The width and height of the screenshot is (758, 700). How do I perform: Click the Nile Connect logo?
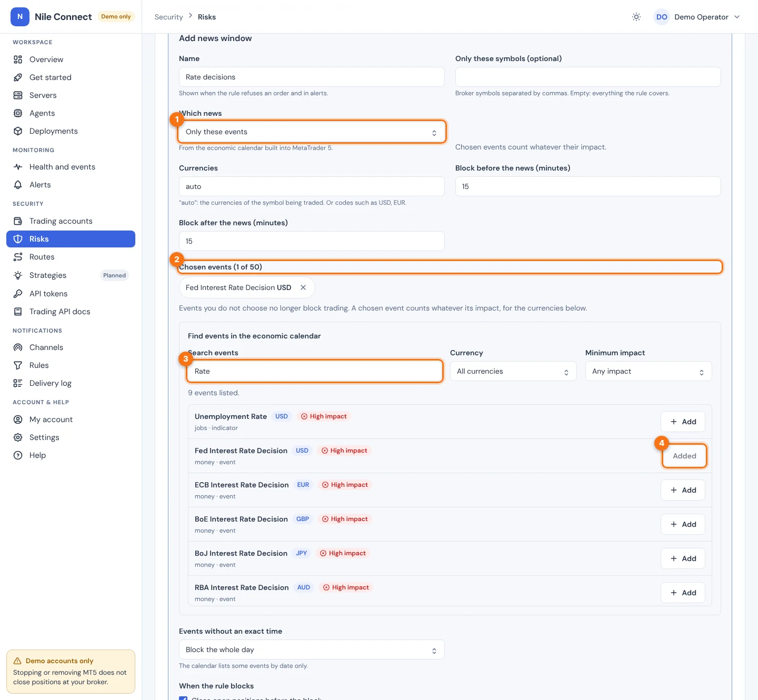(20, 17)
